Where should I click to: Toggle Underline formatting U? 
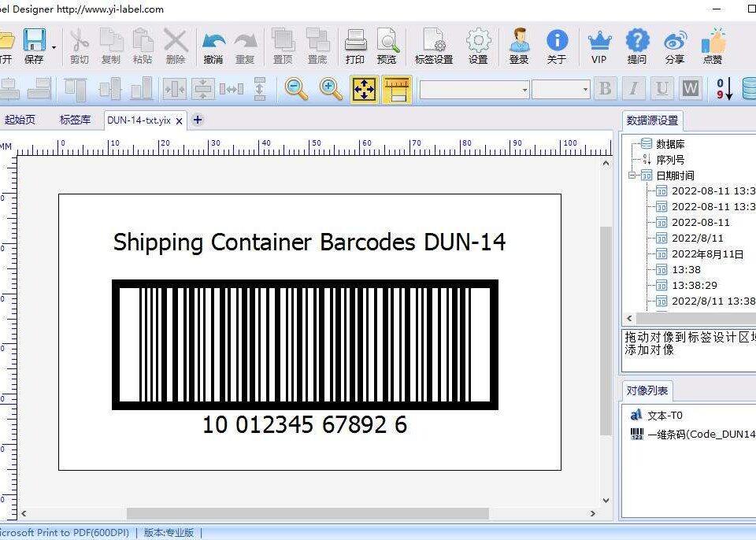[662, 89]
